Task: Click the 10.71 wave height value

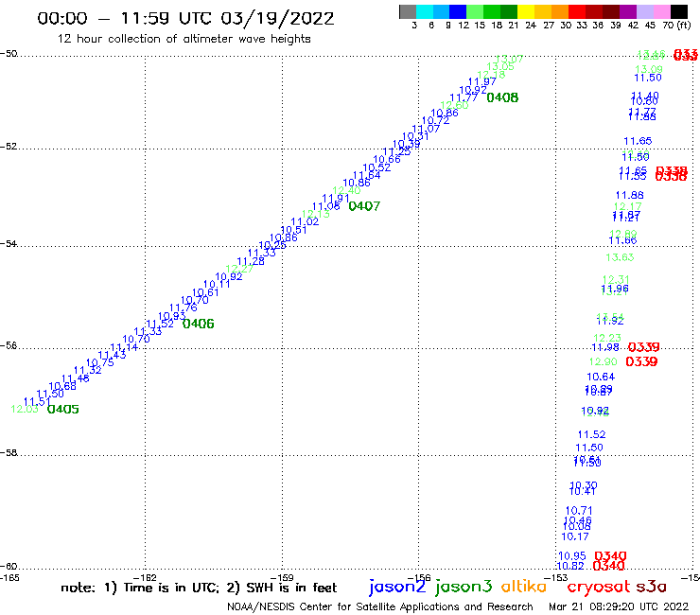Action: point(579,510)
